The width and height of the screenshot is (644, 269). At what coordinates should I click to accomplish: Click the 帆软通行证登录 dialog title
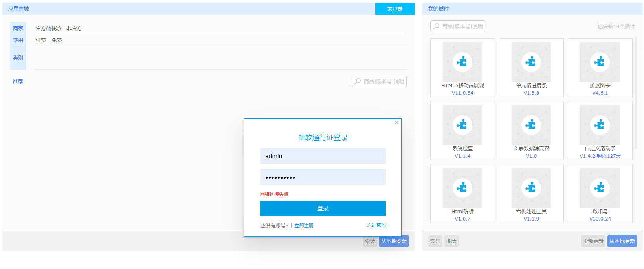pos(323,138)
